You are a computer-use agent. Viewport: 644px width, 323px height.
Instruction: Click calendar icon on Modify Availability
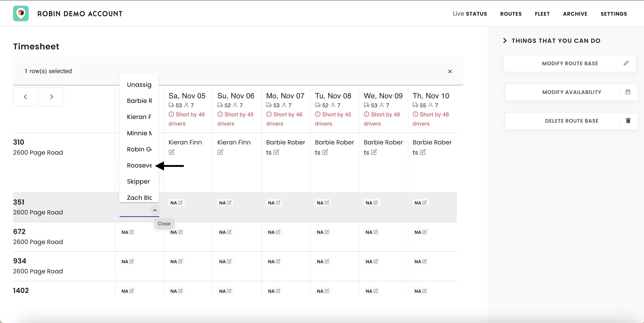[628, 92]
